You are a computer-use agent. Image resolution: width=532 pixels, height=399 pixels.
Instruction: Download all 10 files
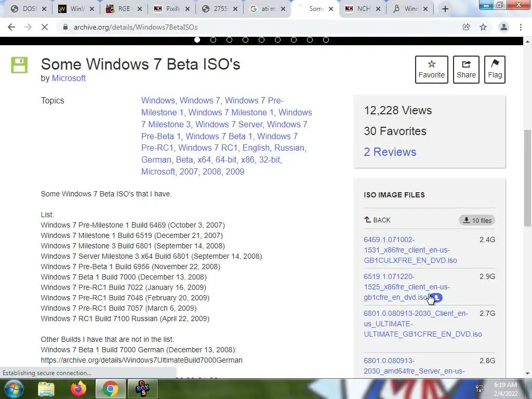click(477, 220)
